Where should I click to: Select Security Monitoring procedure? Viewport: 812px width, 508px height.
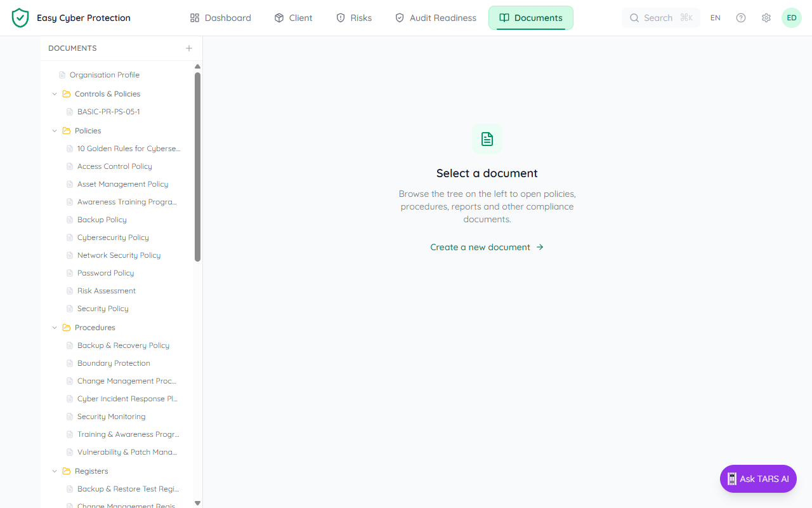[112, 417]
